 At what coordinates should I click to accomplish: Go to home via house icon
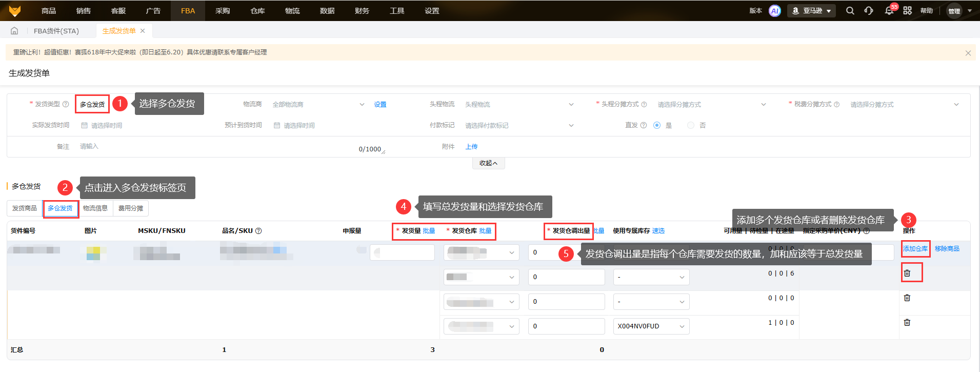click(x=14, y=31)
